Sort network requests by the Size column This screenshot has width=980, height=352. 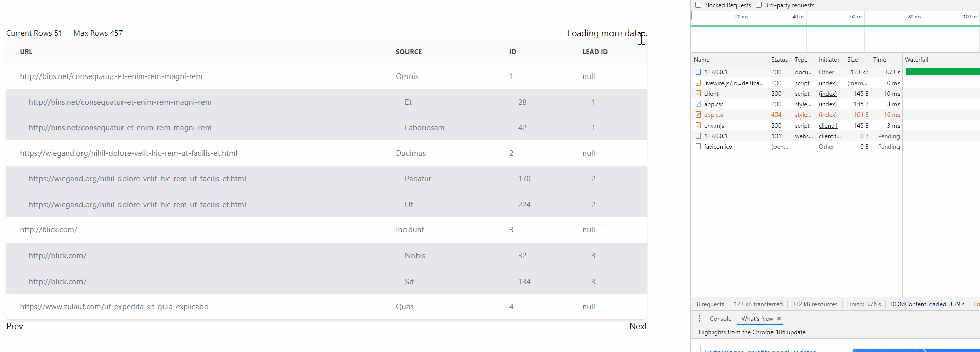[x=853, y=60]
